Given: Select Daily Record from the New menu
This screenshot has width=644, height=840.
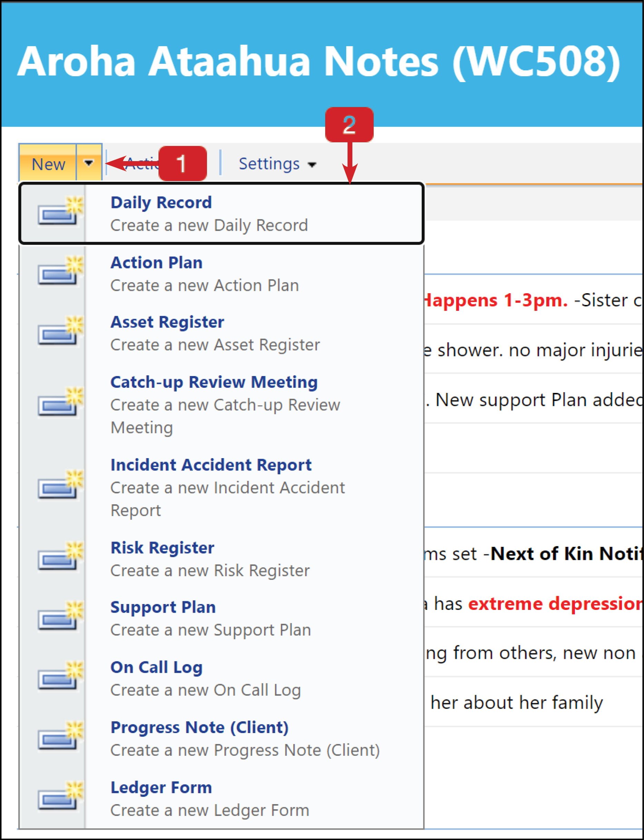Looking at the screenshot, I should pos(161,202).
